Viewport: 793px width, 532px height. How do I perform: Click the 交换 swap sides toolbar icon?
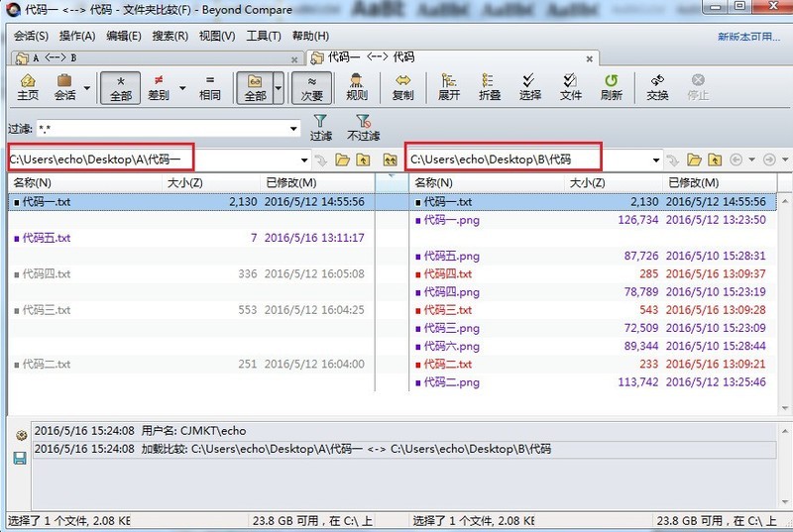(x=657, y=87)
